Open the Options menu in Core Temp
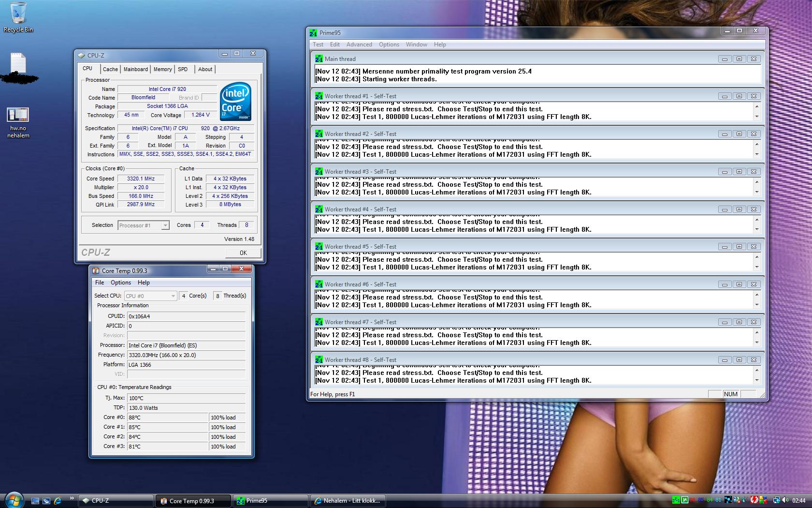 [x=121, y=283]
